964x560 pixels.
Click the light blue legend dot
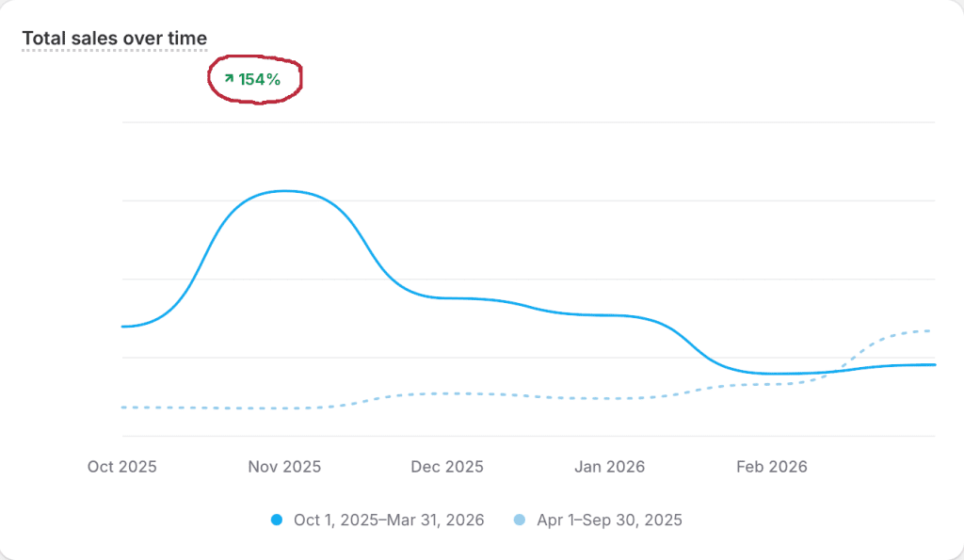click(x=520, y=520)
